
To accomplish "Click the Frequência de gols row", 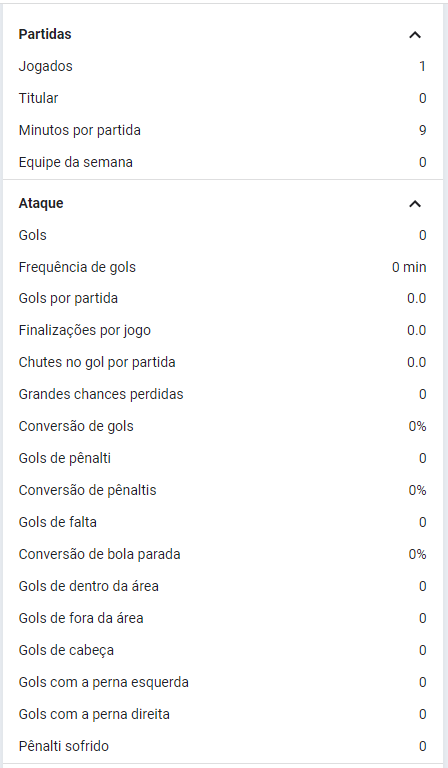I will pos(222,267).
